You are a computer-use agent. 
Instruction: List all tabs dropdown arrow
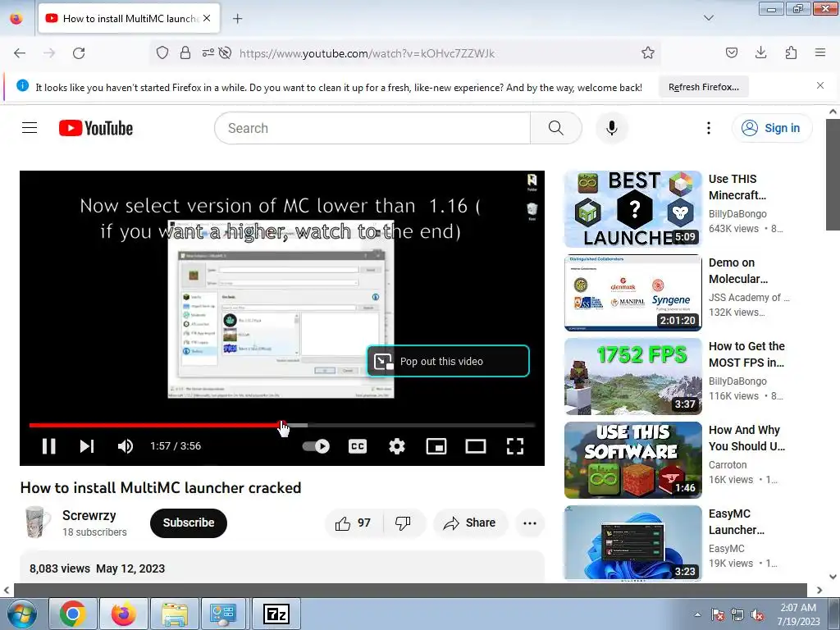708,18
